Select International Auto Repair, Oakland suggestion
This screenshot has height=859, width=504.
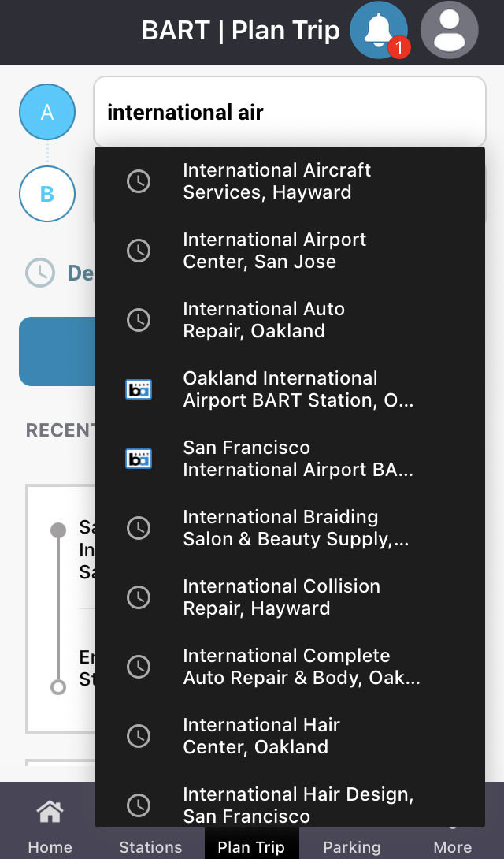[x=290, y=320]
